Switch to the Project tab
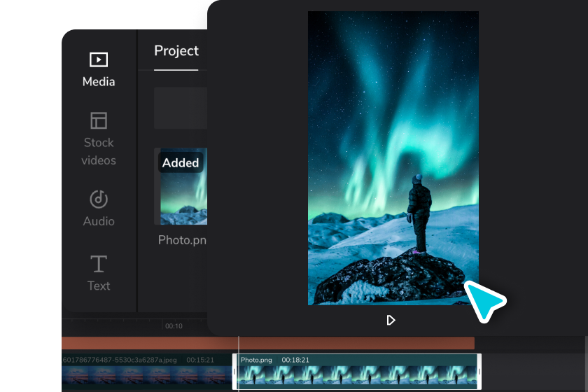Screen dimensions: 588x392 [x=176, y=50]
